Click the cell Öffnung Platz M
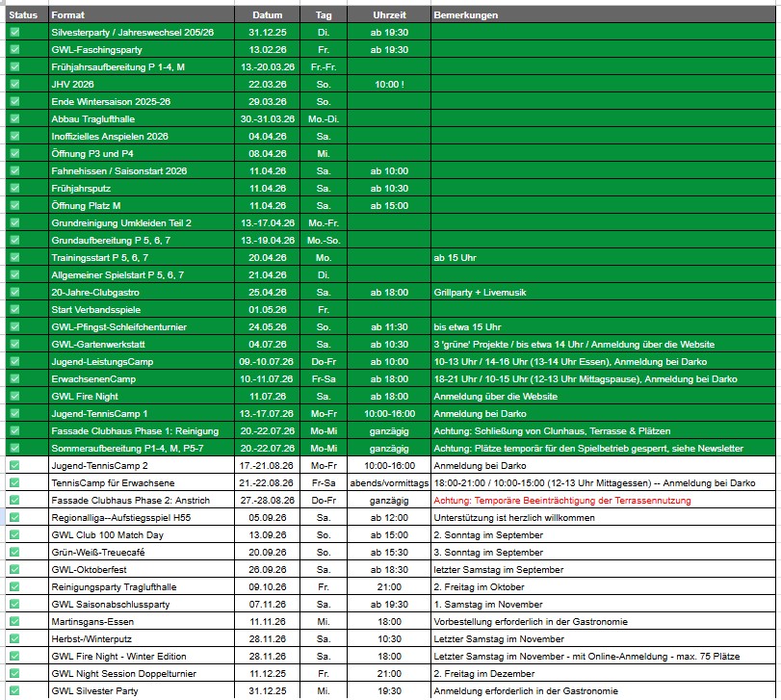 coord(142,206)
